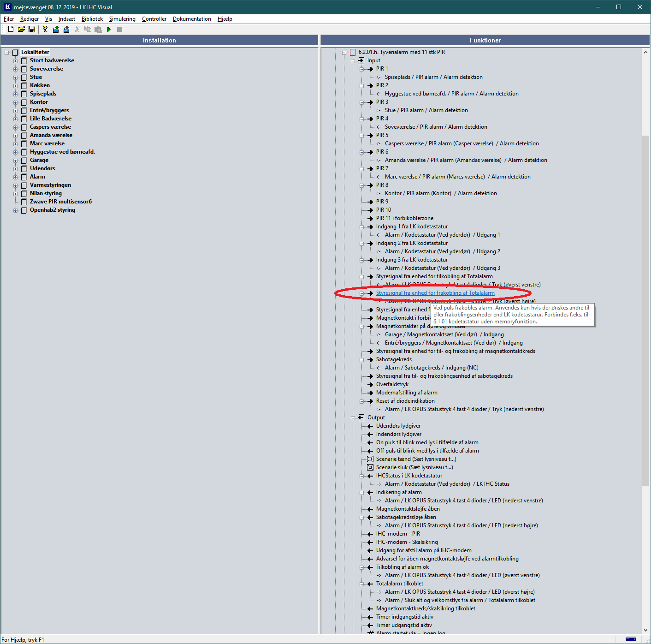Click the Funktioner panel scroll-down arrow
The image size is (651, 644).
point(645,630)
